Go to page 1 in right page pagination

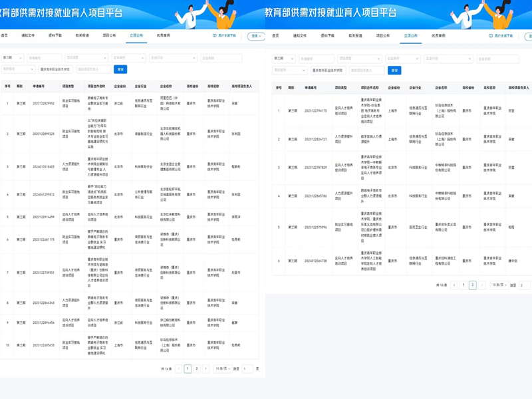pos(464,285)
